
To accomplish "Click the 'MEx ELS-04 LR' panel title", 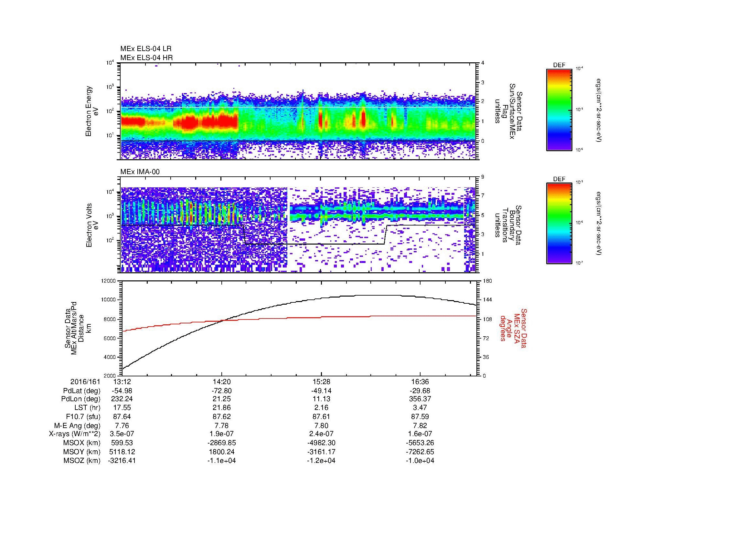I will click(x=146, y=49).
